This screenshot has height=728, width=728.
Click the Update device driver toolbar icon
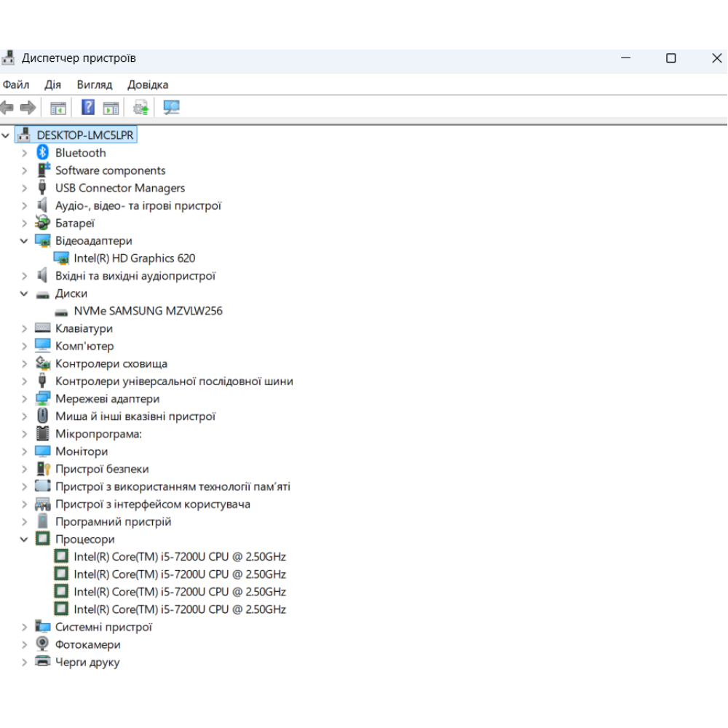[141, 108]
